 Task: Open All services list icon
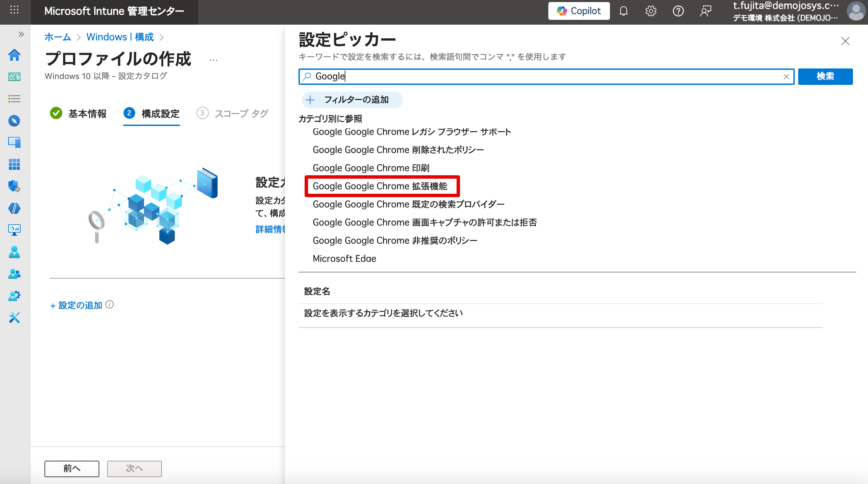(14, 99)
